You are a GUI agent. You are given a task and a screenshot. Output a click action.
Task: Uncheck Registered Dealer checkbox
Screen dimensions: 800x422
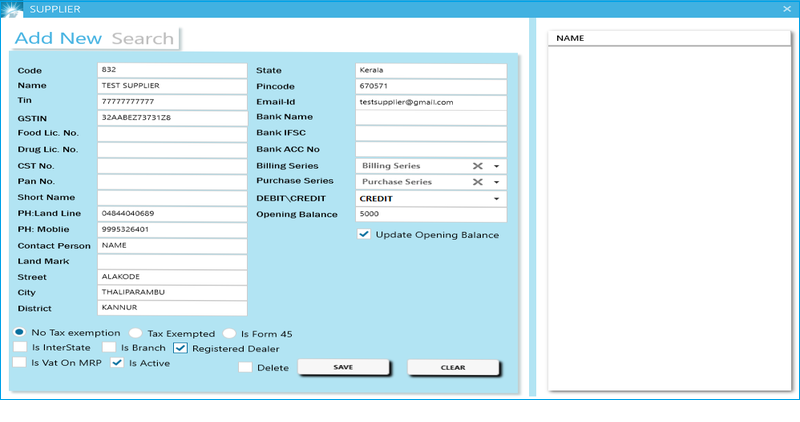pyautogui.click(x=180, y=348)
